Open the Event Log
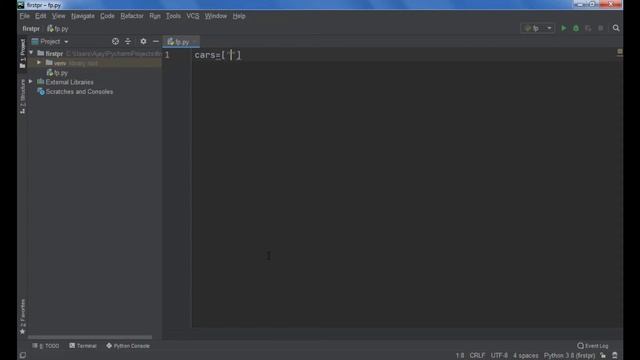 (x=593, y=346)
